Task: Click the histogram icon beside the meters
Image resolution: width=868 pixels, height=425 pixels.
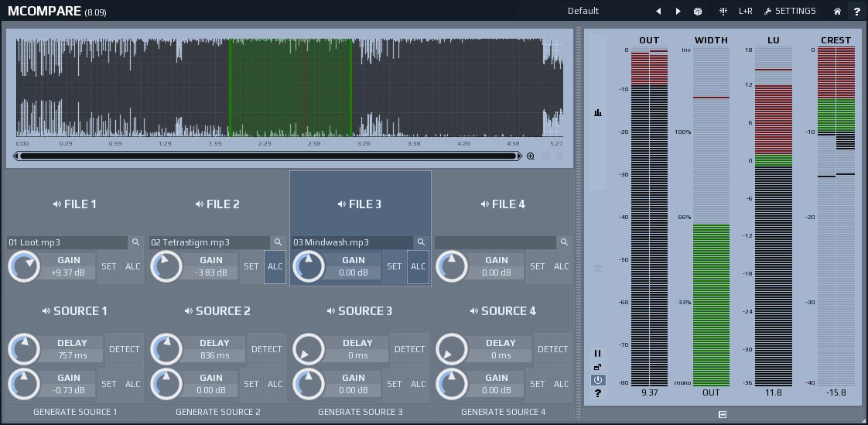Action: pos(597,113)
